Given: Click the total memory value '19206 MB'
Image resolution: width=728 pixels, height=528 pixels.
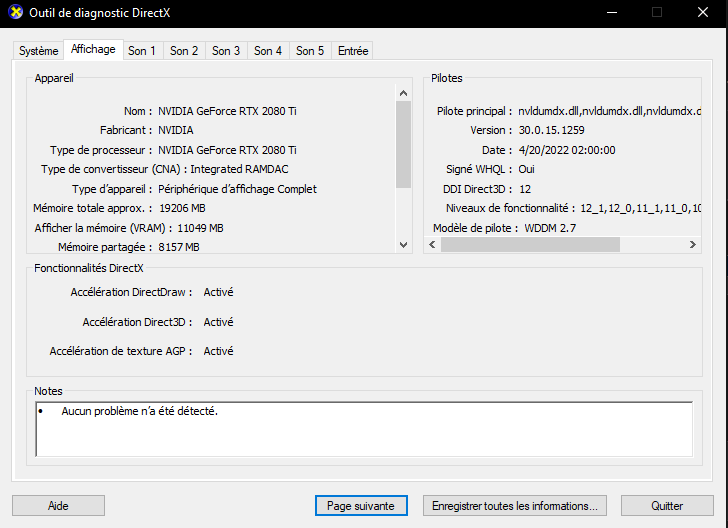Looking at the screenshot, I should [182, 208].
